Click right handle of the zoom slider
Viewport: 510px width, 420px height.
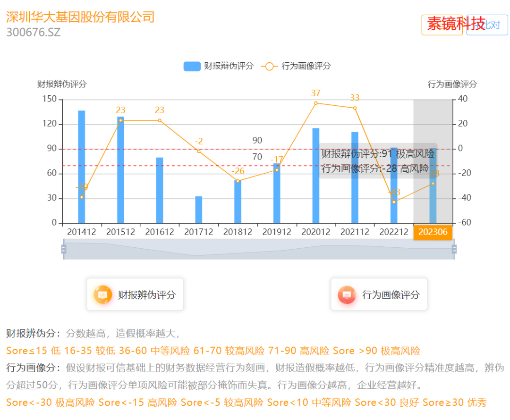[454, 249]
